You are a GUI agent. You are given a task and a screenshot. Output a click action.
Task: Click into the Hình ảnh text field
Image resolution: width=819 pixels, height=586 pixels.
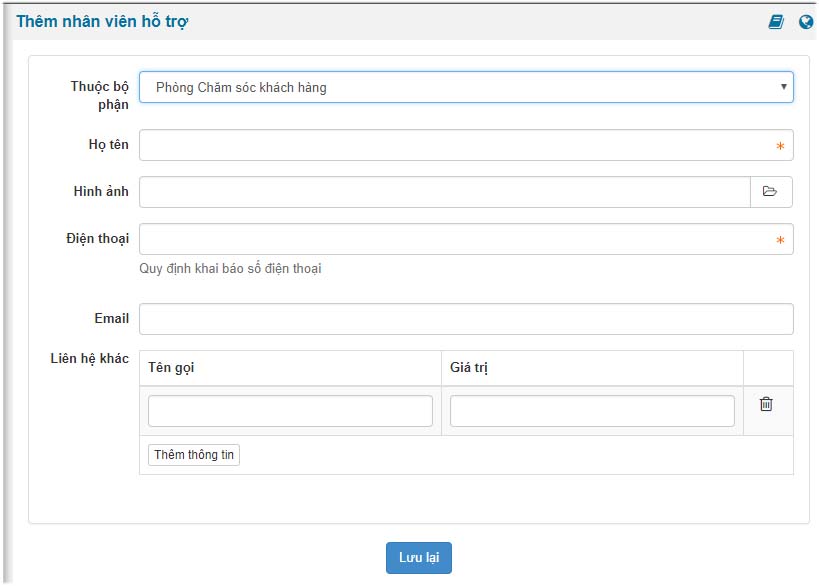coord(445,192)
